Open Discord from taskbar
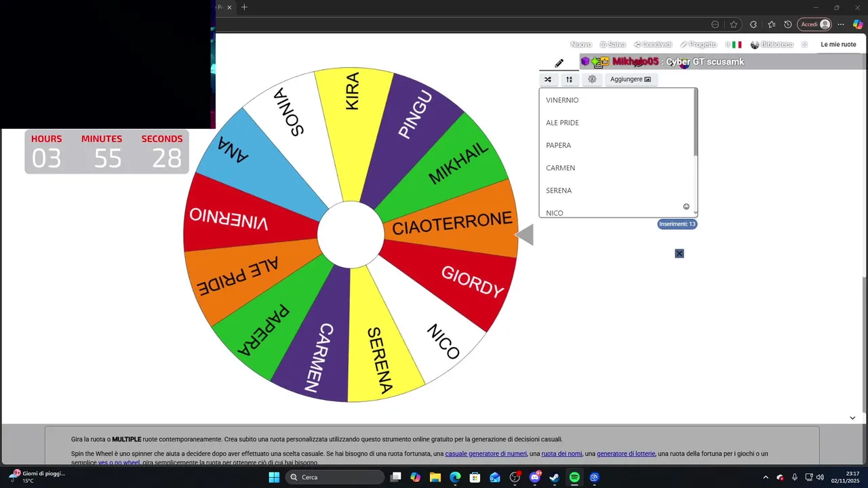Viewport: 868px width, 488px height. coord(534,477)
